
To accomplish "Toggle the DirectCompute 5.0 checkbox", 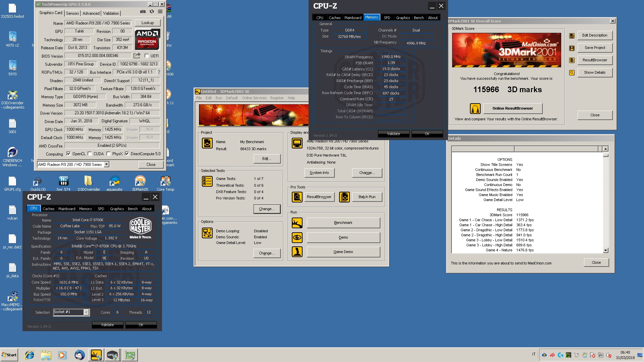I will click(x=127, y=154).
